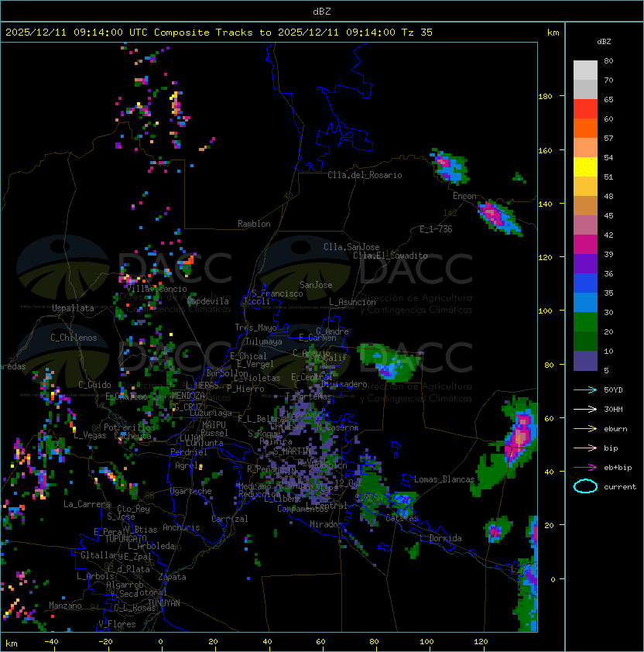Click the Uspallata place label
The image size is (644, 652).
coord(73,308)
